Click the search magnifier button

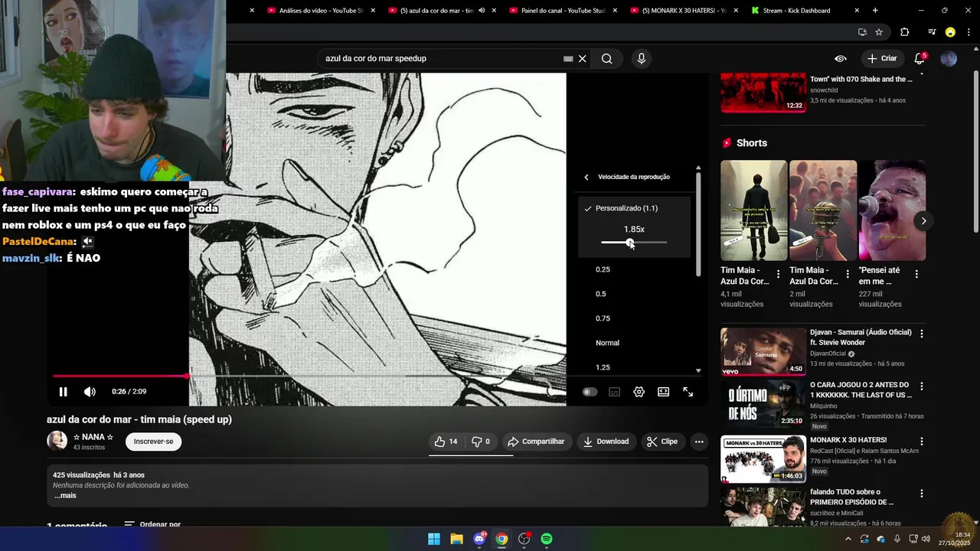[x=606, y=58]
